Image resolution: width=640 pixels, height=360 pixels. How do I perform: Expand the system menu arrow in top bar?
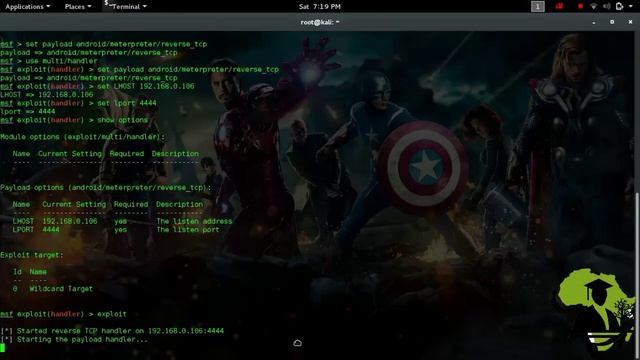(x=631, y=7)
